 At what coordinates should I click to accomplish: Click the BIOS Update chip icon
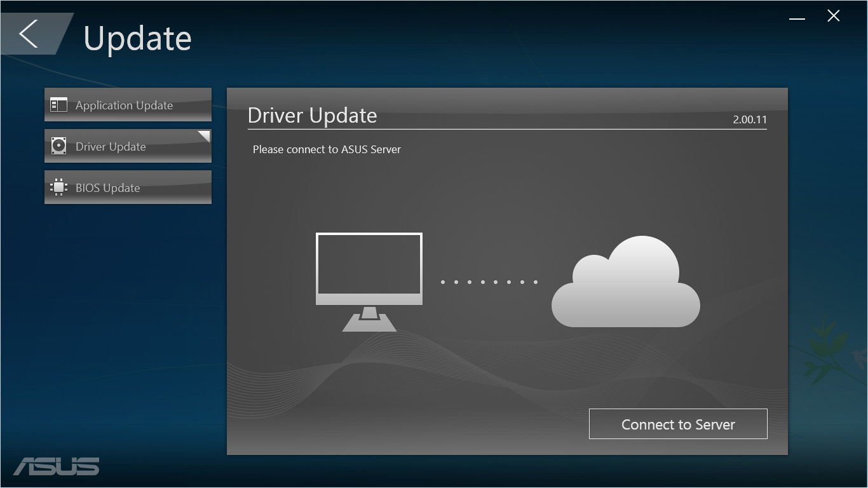click(58, 187)
